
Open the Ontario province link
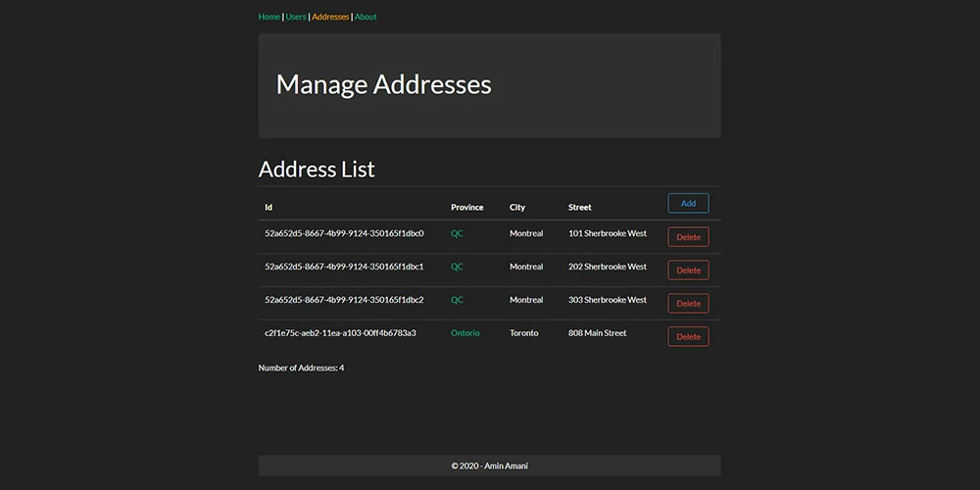click(x=465, y=333)
